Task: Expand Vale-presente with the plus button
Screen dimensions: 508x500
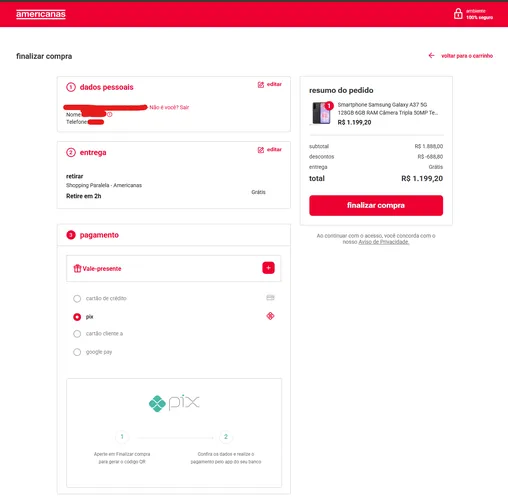Action: (268, 268)
